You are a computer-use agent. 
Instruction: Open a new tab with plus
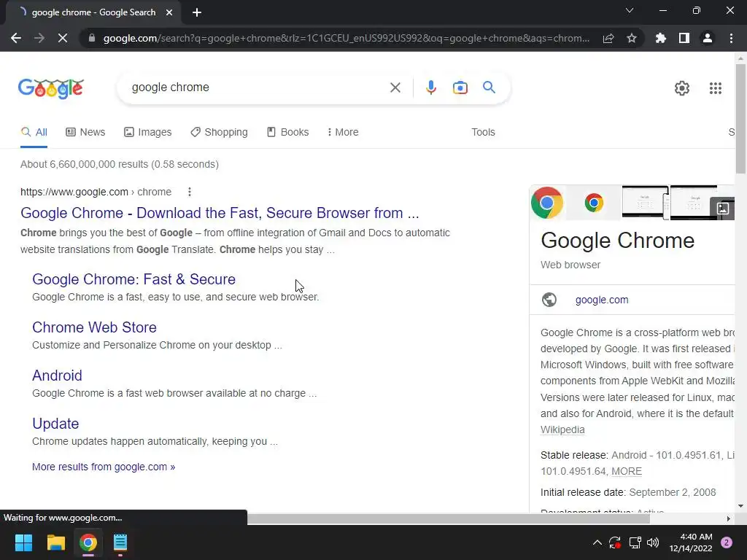coord(197,12)
